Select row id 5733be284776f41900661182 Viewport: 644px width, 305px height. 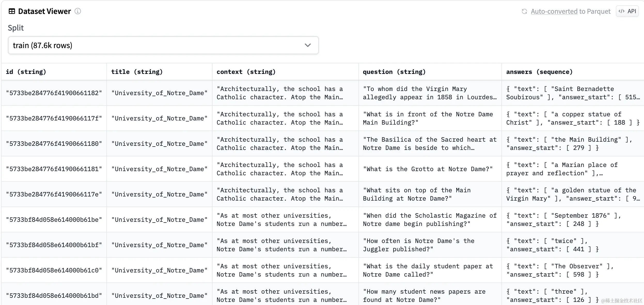click(x=54, y=93)
